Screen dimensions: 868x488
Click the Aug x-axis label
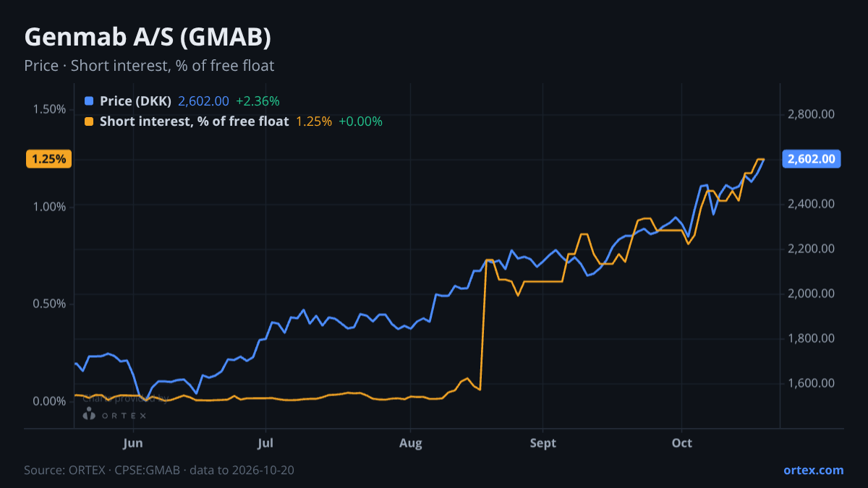click(411, 443)
